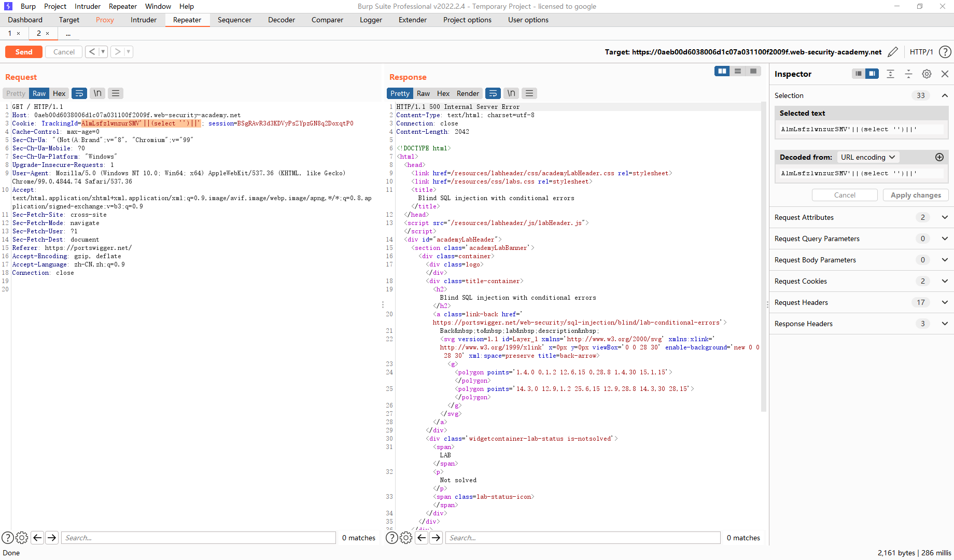This screenshot has width=954, height=560.
Task: Dock Inspector layout right option
Action: pos(872,74)
